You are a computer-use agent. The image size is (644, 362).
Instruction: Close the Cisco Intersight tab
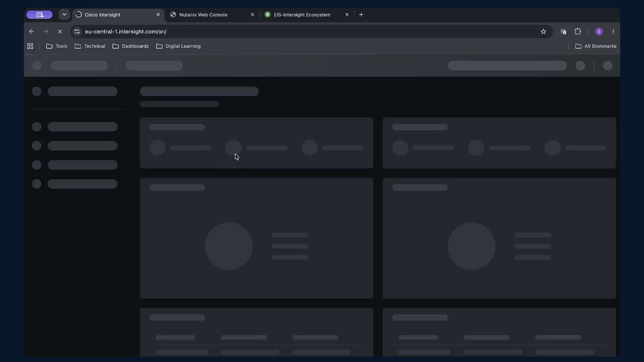coord(158,15)
